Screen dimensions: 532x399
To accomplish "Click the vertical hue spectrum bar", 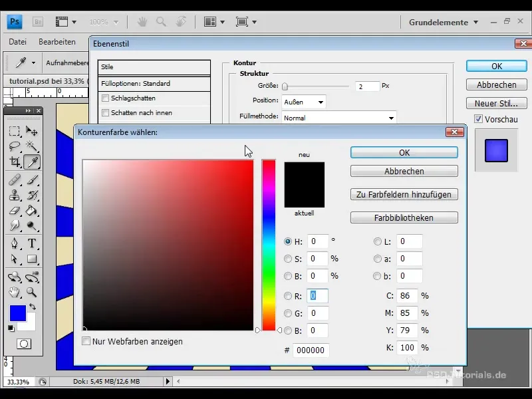I will point(269,245).
